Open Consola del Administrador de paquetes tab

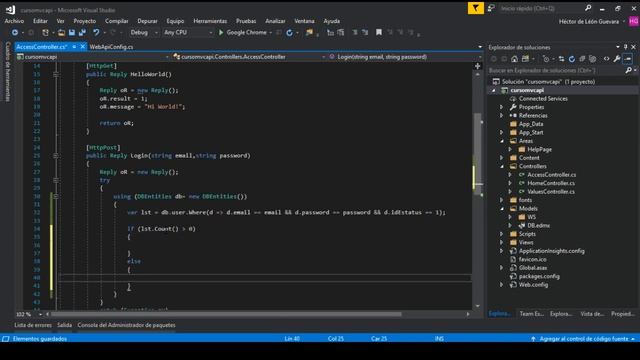coord(127,325)
